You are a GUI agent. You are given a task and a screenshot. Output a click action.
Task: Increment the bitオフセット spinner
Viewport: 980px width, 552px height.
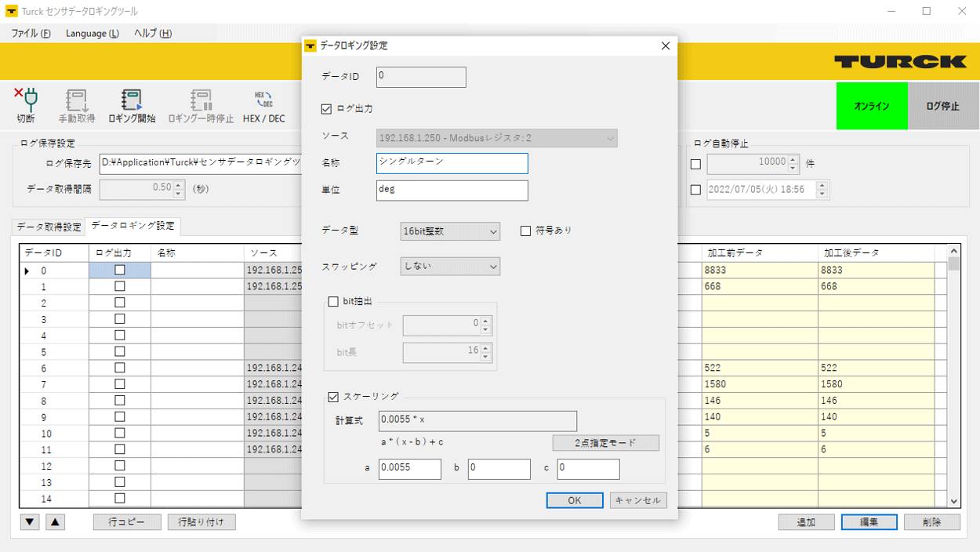[486, 321]
